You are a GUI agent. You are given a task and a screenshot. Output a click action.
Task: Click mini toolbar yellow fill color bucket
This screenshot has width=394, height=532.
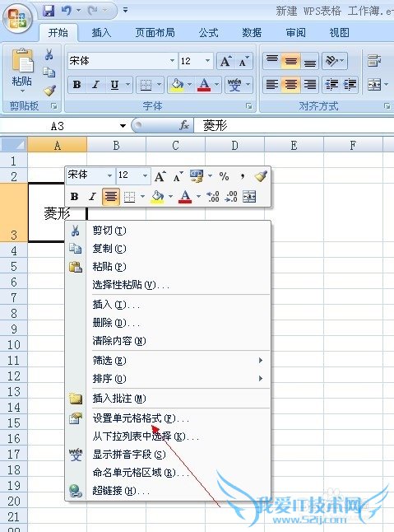158,197
